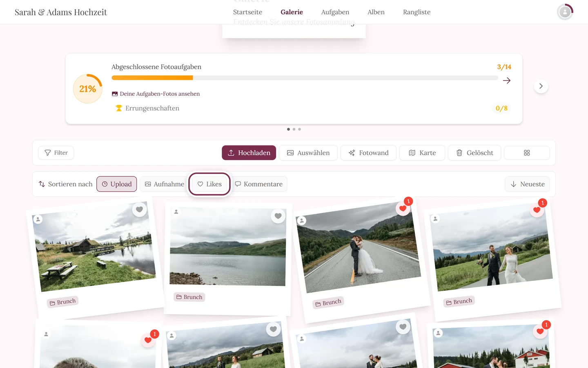Select the third carousel dot
Viewport: 588px width, 368px height.
click(300, 129)
